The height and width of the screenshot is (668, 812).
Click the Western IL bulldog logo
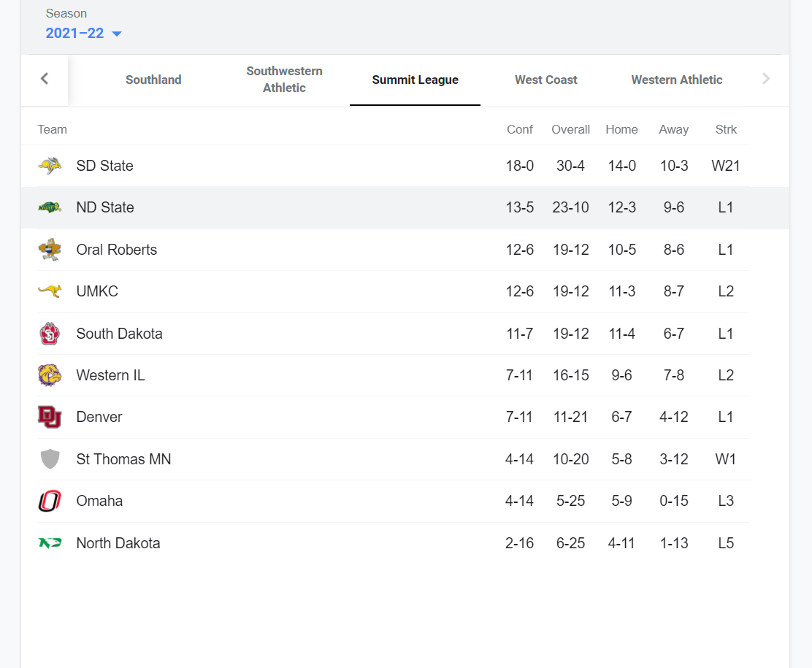50,375
